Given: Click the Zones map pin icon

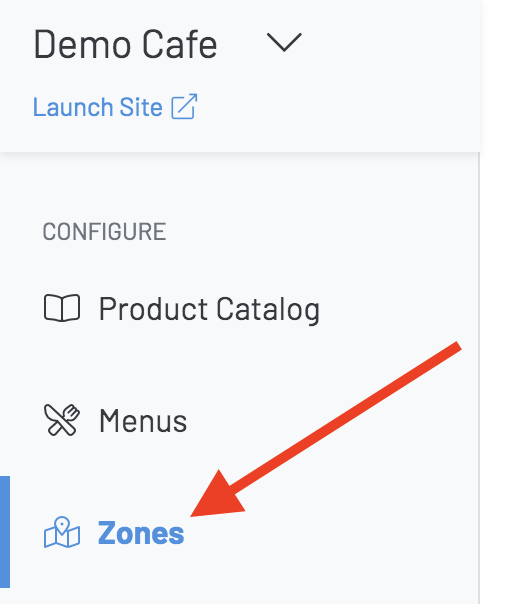Looking at the screenshot, I should click(x=62, y=532).
